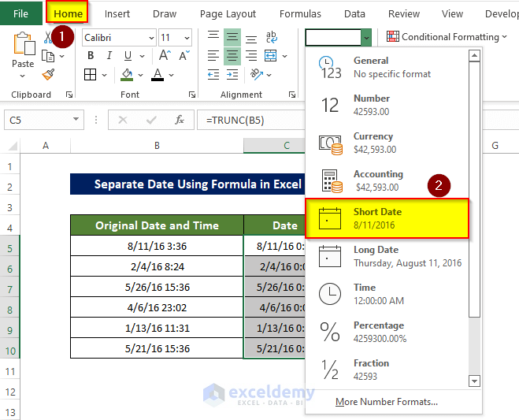This screenshot has height=420, width=519.
Task: Open More Number Formats link
Action: (x=386, y=402)
